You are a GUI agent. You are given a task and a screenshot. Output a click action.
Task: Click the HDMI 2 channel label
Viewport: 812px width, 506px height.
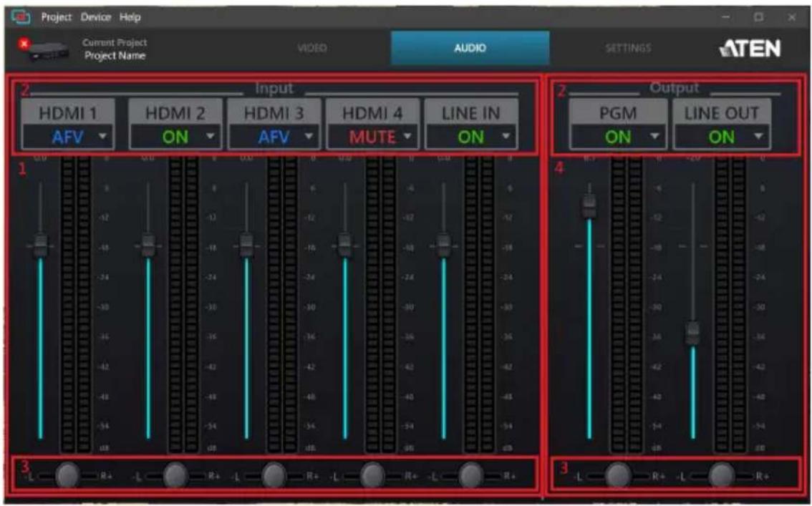click(175, 113)
